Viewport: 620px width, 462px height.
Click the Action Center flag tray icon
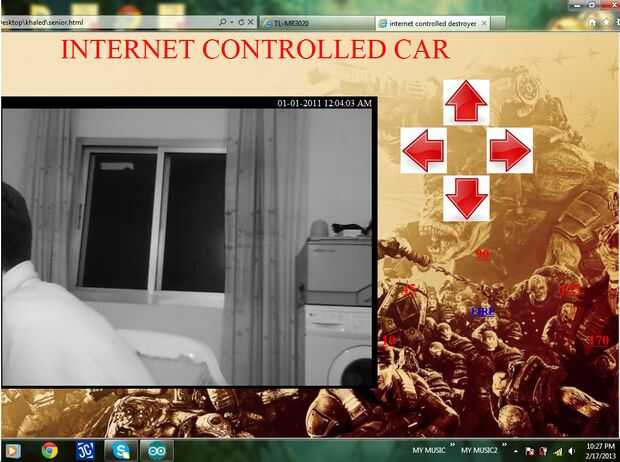(x=529, y=451)
